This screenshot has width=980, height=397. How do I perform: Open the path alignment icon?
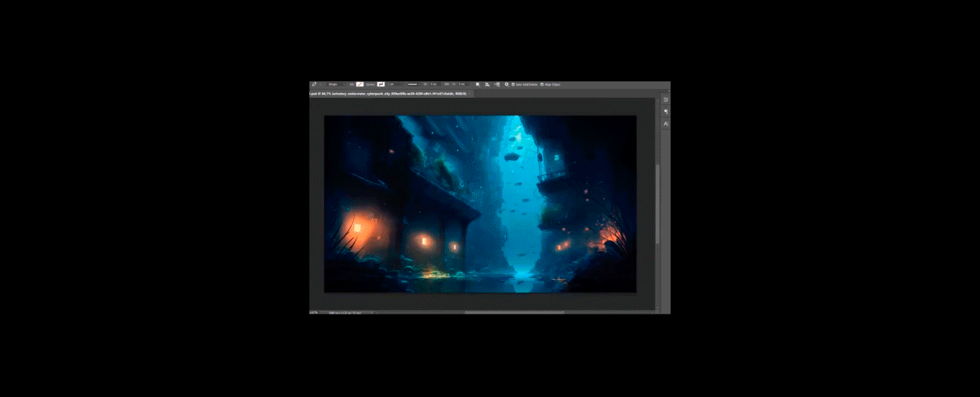click(487, 84)
